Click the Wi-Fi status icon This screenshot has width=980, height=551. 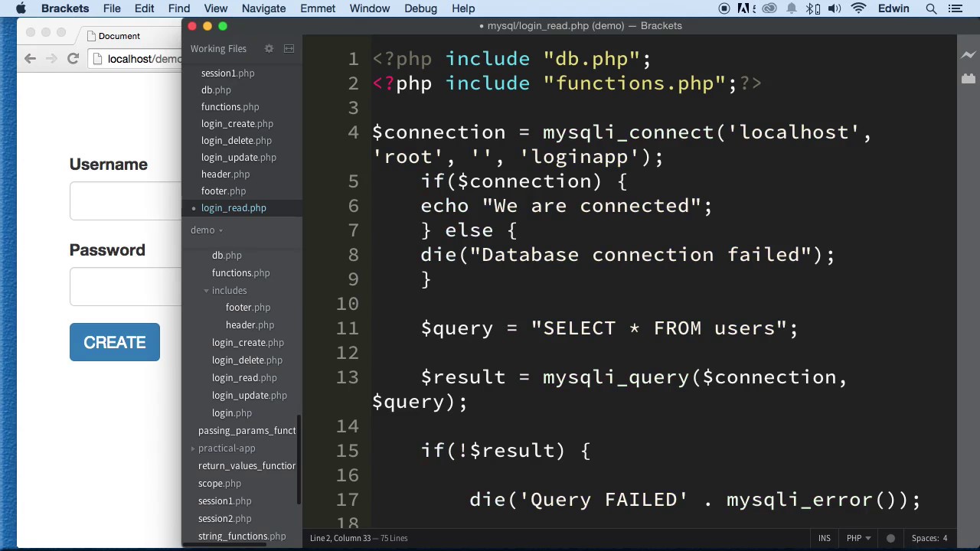coord(858,8)
